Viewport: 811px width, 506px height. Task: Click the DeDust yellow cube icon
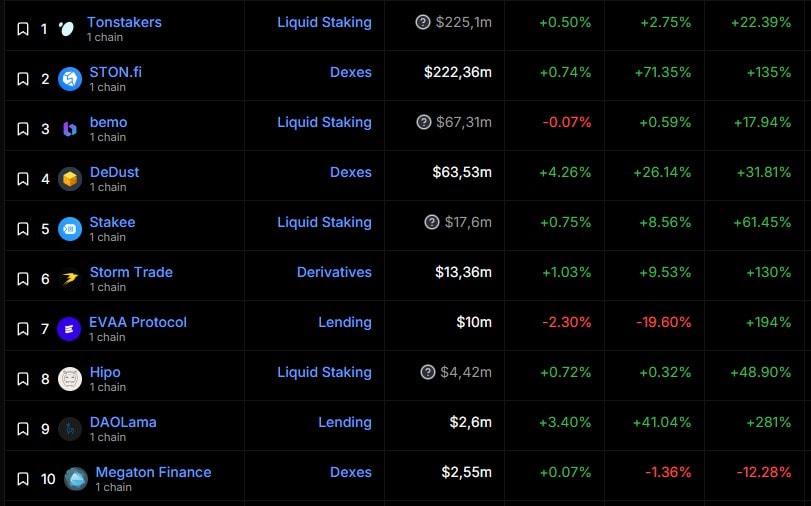70,179
